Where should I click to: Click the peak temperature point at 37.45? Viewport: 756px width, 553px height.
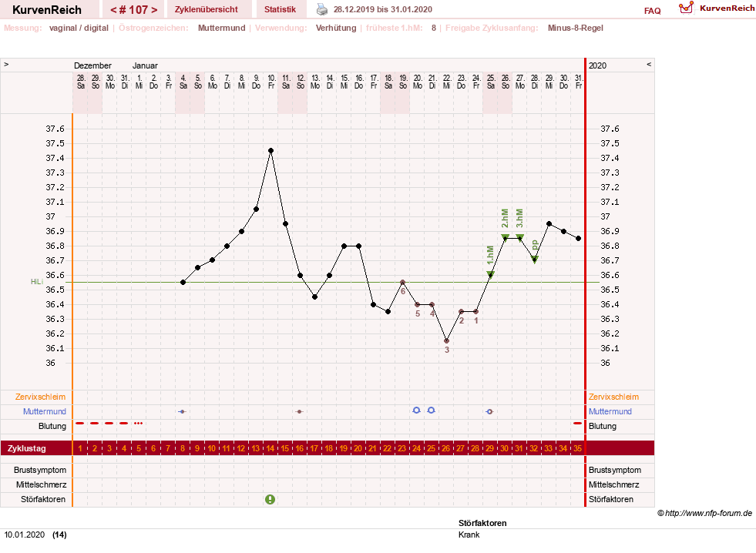pos(271,151)
